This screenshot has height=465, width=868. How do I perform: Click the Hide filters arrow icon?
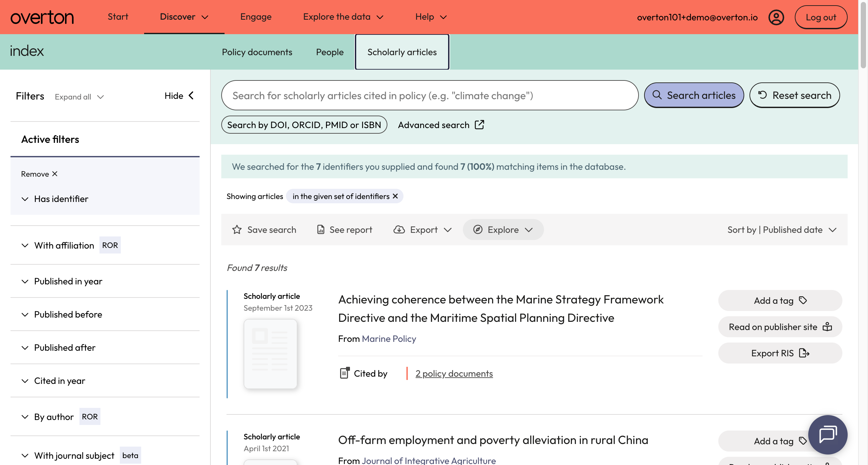point(191,96)
